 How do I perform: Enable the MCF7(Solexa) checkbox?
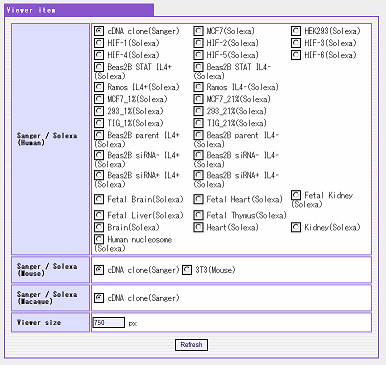(x=198, y=31)
